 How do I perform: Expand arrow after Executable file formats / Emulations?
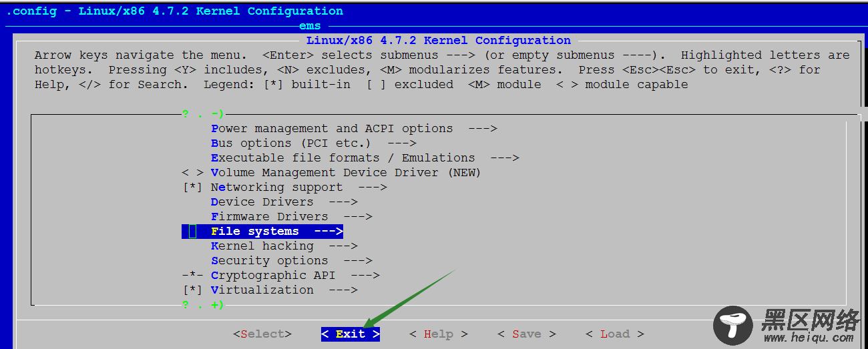pyautogui.click(x=505, y=158)
